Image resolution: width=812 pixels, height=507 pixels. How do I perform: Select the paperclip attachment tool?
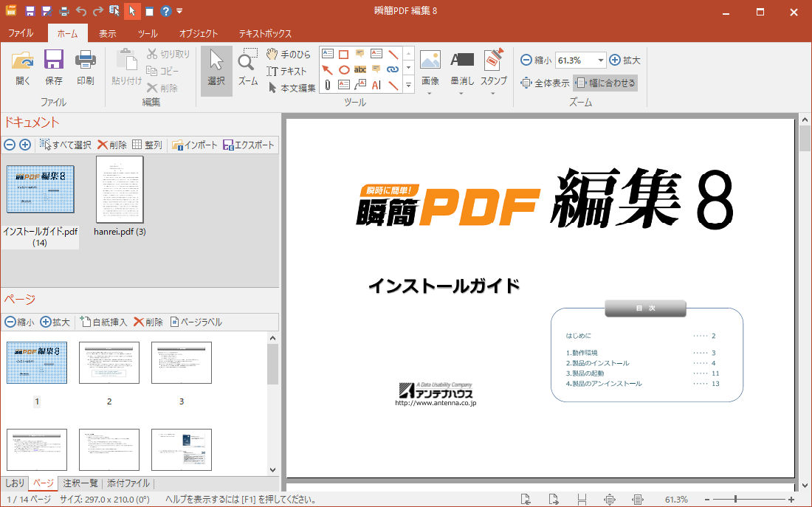pos(327,84)
